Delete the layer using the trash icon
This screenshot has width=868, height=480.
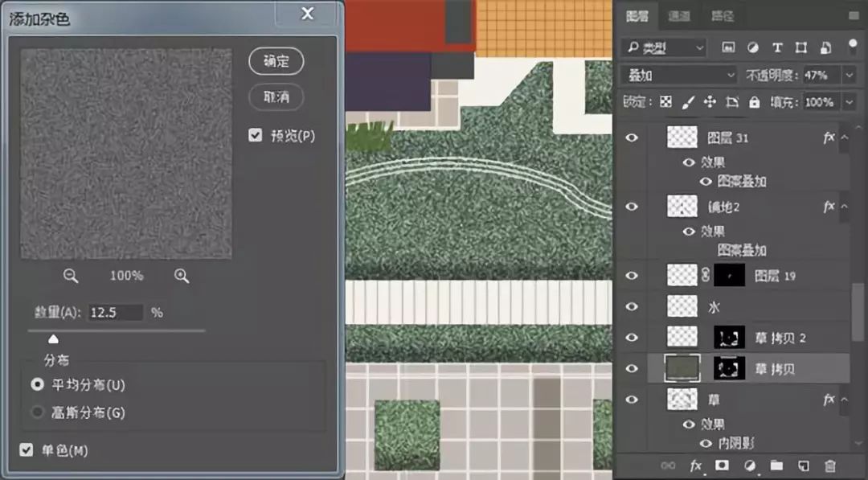(830, 465)
